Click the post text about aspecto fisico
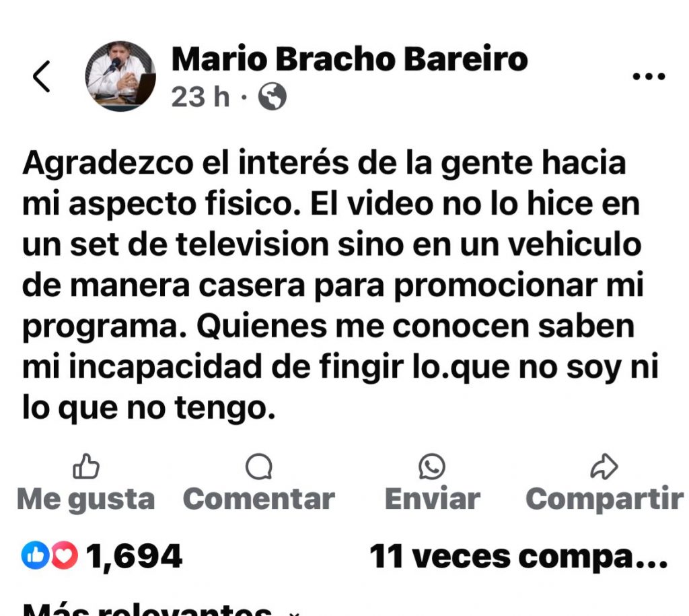This screenshot has width=689, height=616. tap(340, 285)
